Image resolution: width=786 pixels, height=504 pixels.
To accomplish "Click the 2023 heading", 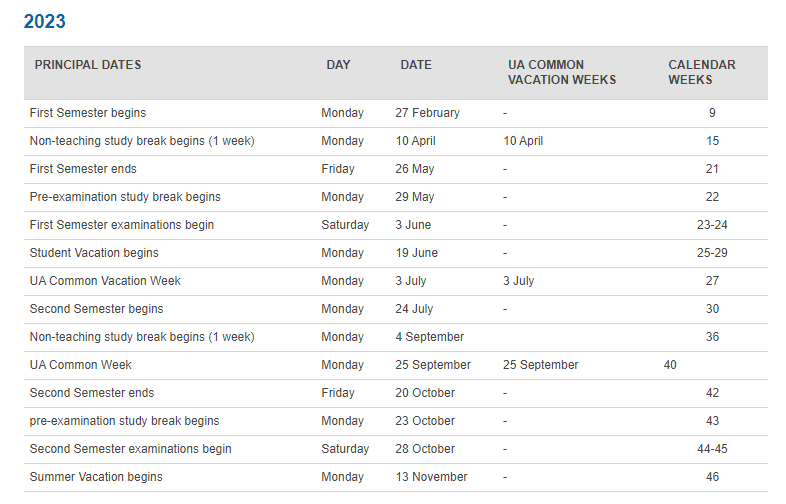I will pos(45,22).
